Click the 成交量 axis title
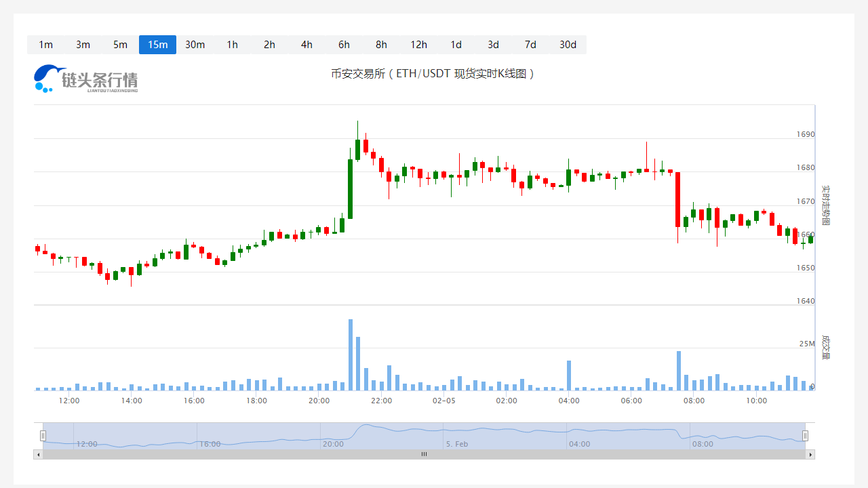This screenshot has height=488, width=868. pos(825,346)
